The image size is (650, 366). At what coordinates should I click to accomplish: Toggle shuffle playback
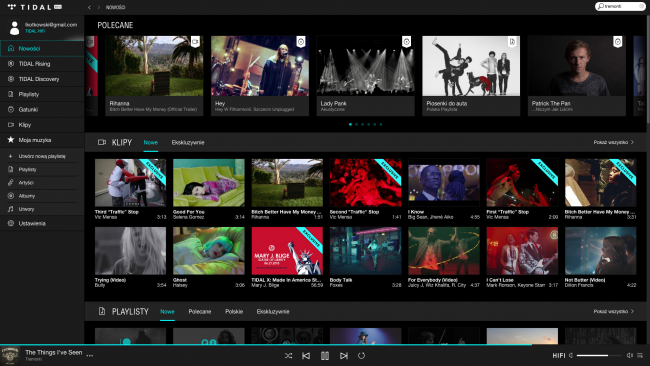pos(289,356)
